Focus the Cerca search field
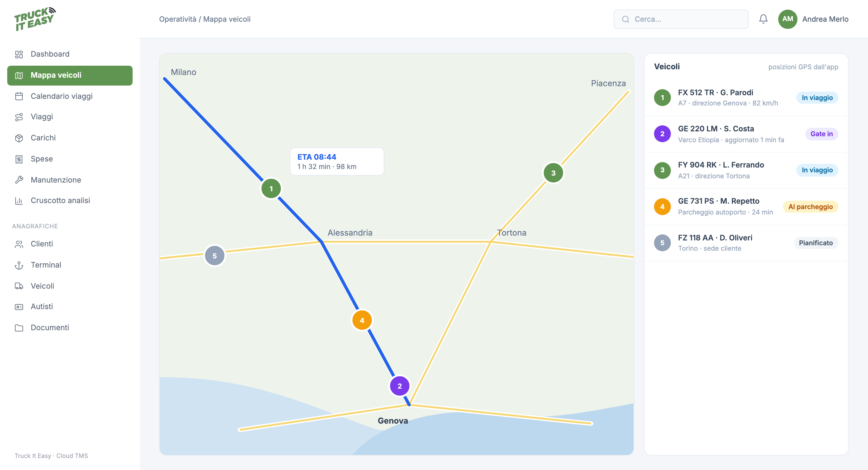Image resolution: width=868 pixels, height=470 pixels. pyautogui.click(x=681, y=19)
